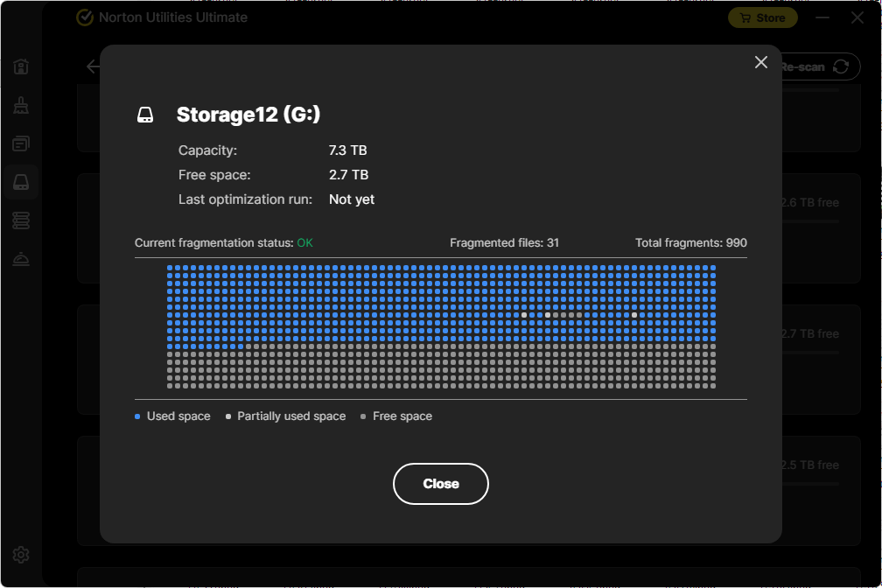Click the blue Used space color dot
Viewport: 882px width, 588px height.
(136, 416)
